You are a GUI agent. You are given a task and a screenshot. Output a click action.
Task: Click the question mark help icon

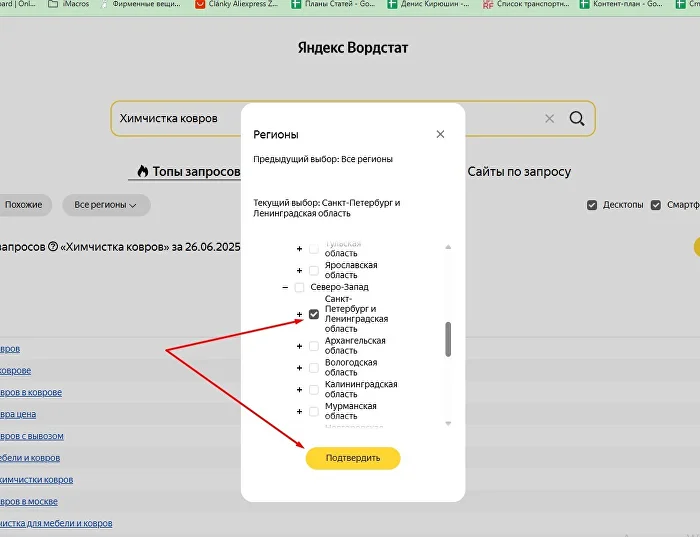pos(53,246)
